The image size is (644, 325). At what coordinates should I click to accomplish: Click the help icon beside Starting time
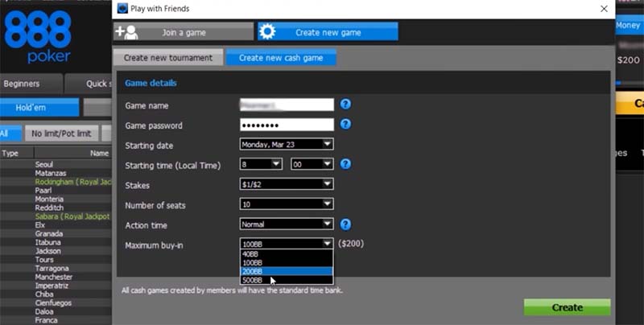(345, 164)
